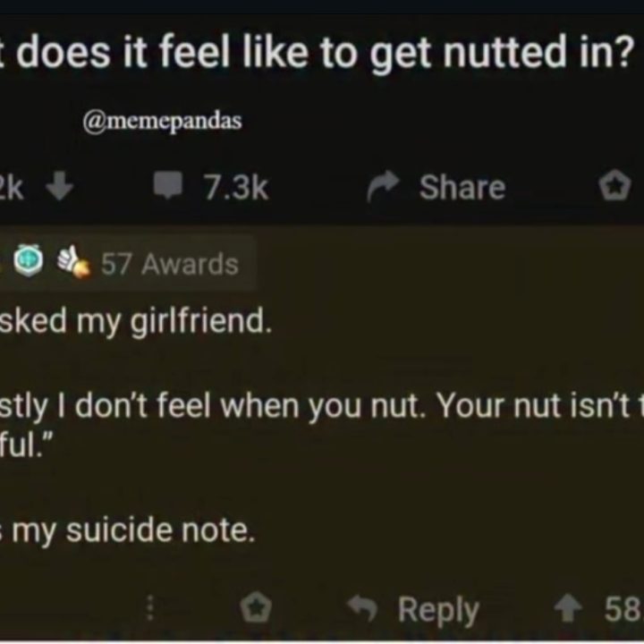Click the "sked my girlfriend" comment line
The width and height of the screenshot is (644, 644).
(x=134, y=321)
